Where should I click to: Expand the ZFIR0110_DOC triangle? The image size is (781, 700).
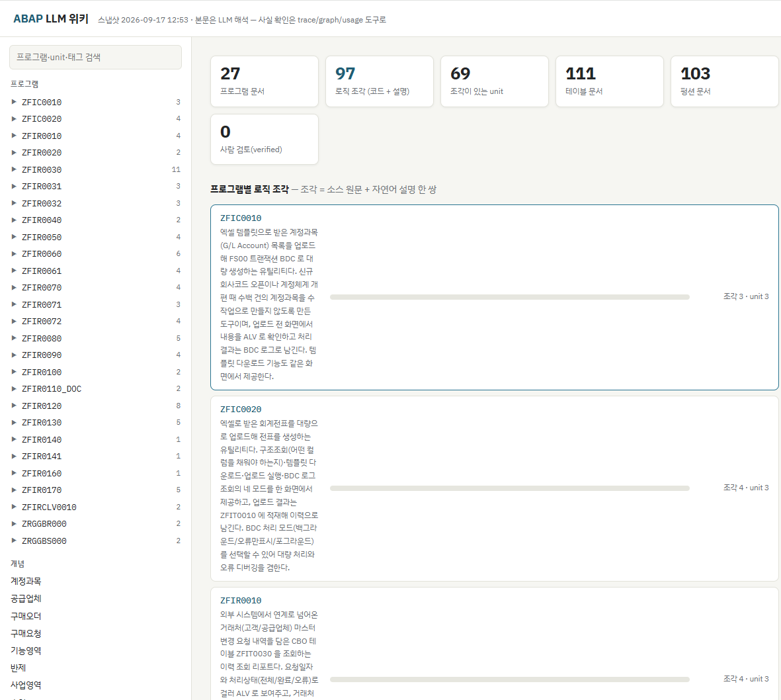[14, 388]
